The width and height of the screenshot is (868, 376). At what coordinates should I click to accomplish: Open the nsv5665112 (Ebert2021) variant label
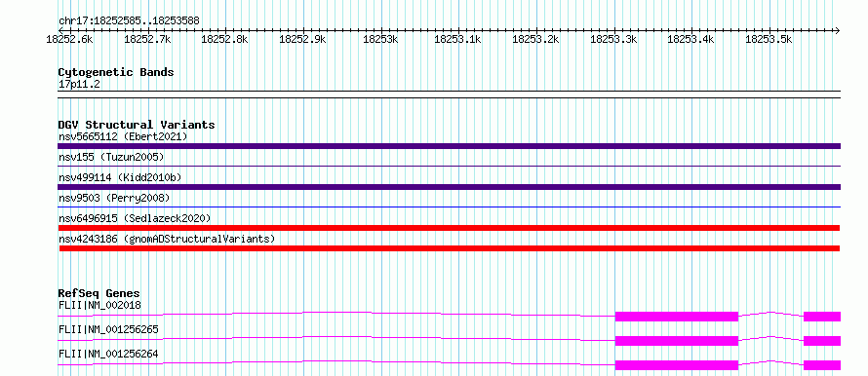tap(123, 136)
